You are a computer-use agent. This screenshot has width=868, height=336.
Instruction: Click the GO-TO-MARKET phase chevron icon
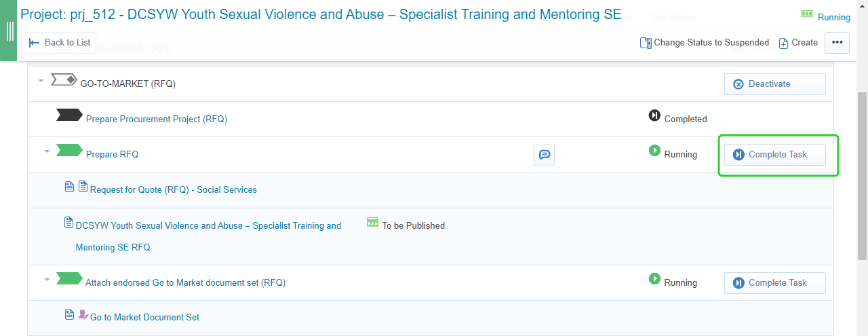[x=64, y=80]
